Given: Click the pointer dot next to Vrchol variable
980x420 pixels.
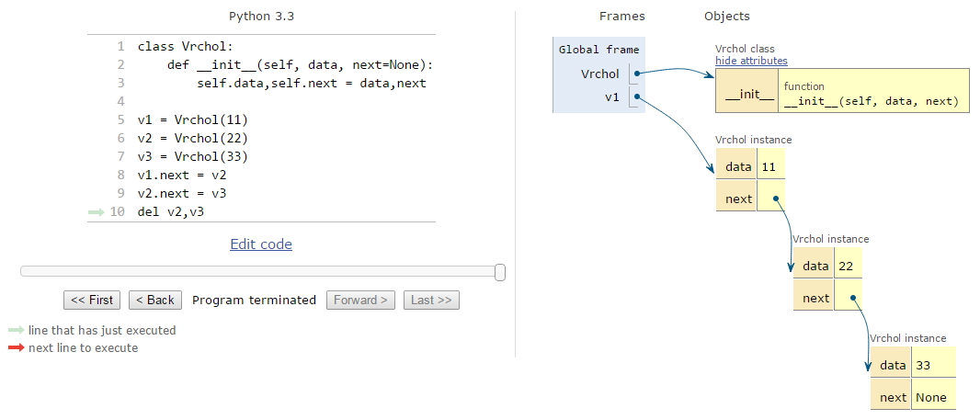Looking at the screenshot, I should click(636, 74).
